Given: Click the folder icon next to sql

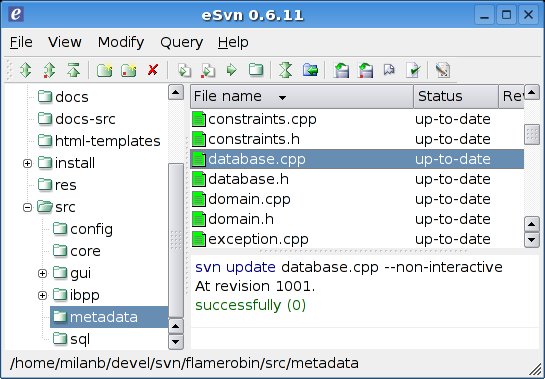Looking at the screenshot, I should coord(60,338).
